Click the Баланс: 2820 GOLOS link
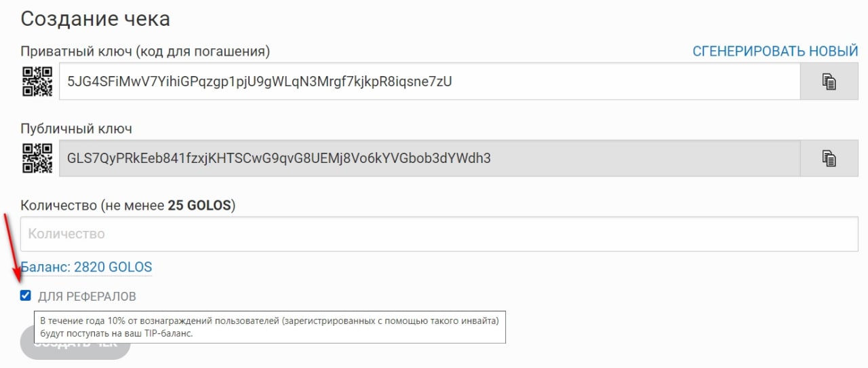The height and width of the screenshot is (368, 868). pos(86,267)
